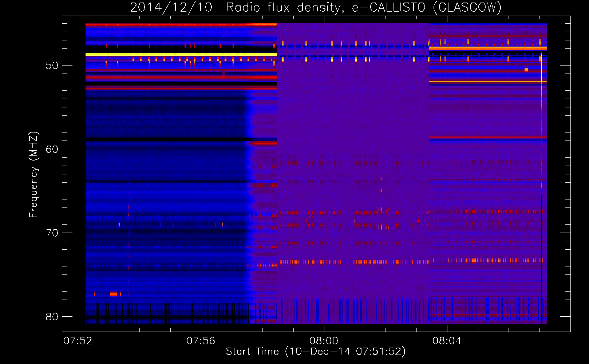This screenshot has width=589, height=364.
Task: Click the 70 frequency tick label
Action: [52, 233]
